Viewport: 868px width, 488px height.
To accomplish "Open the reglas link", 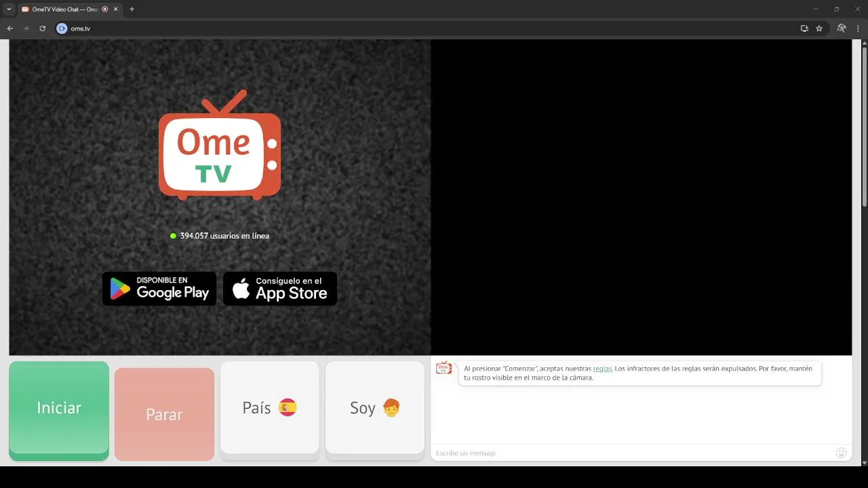I will (x=602, y=369).
